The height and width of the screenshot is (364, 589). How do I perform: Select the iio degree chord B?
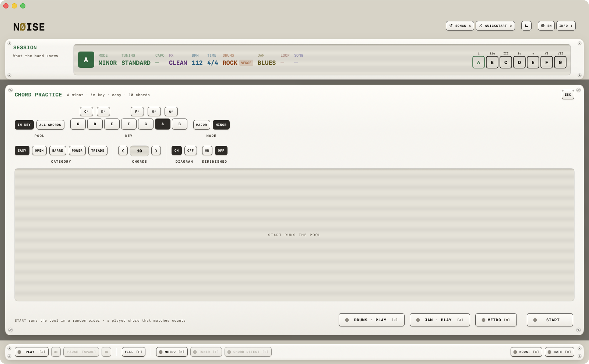coord(492,62)
